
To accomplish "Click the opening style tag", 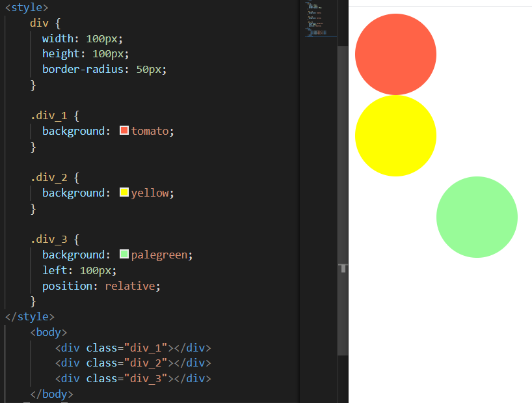I will pos(27,7).
